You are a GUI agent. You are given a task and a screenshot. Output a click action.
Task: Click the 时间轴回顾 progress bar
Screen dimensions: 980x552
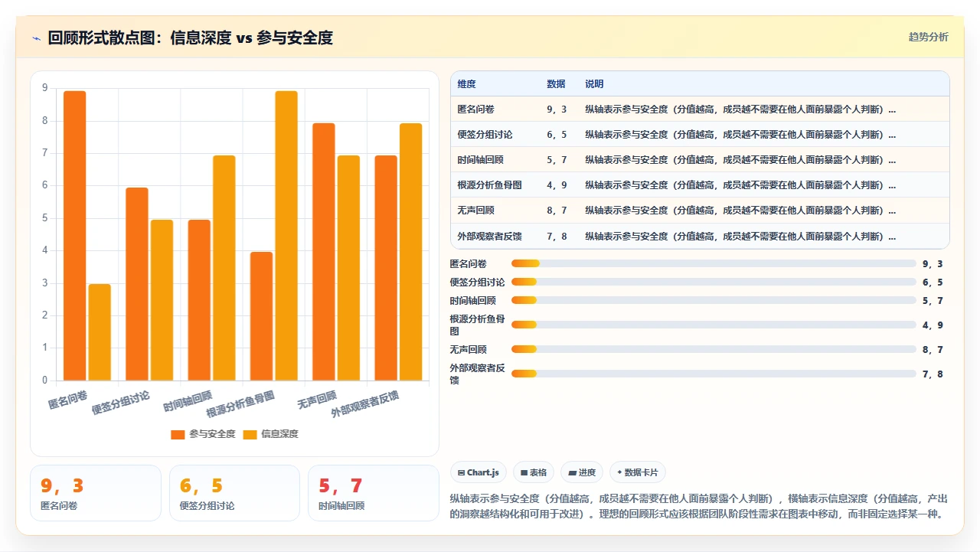click(714, 300)
